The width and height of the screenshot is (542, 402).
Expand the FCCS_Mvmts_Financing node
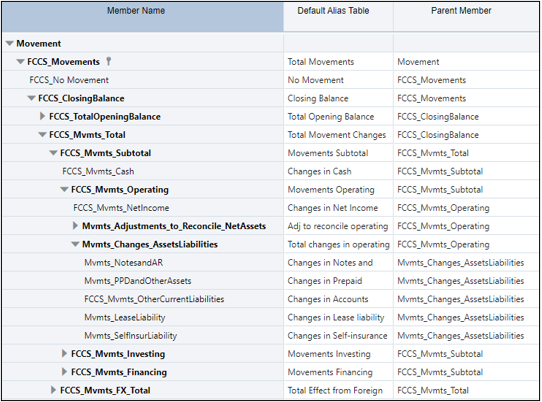(64, 372)
